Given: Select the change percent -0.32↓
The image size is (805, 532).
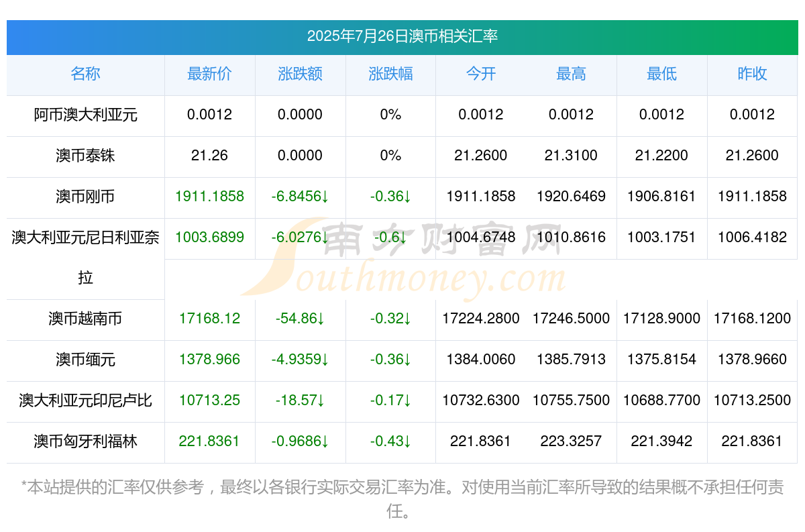Looking at the screenshot, I should [390, 319].
